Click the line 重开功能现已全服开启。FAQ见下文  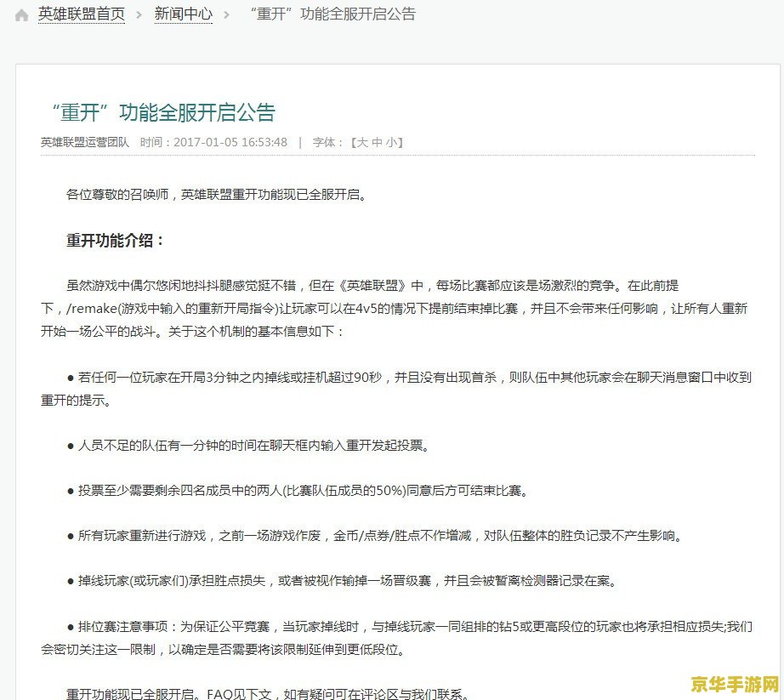(268, 693)
